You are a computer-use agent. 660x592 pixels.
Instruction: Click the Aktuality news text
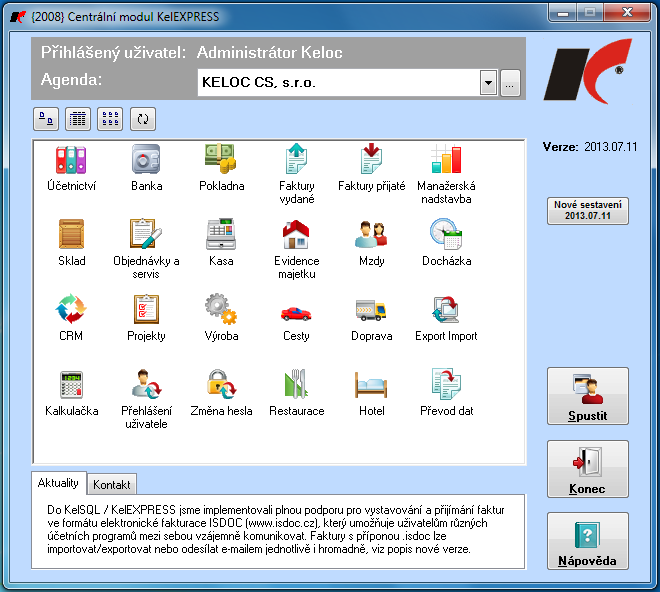pos(275,530)
